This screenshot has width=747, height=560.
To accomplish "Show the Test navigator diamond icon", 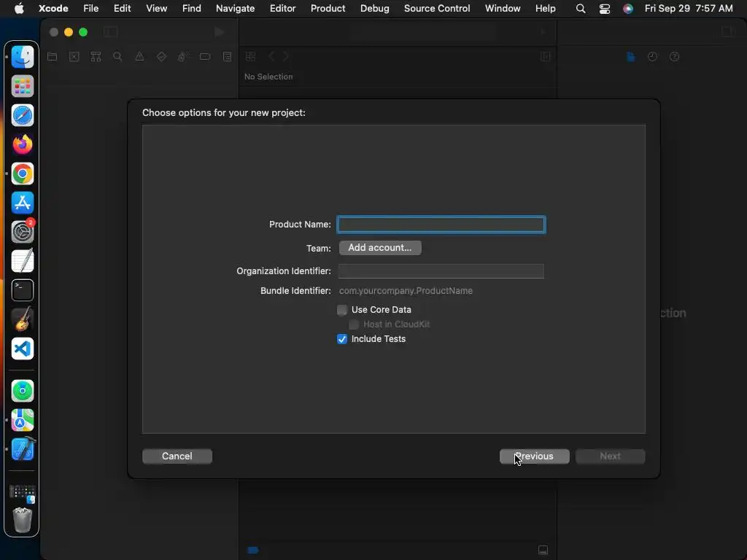I will coord(161,57).
